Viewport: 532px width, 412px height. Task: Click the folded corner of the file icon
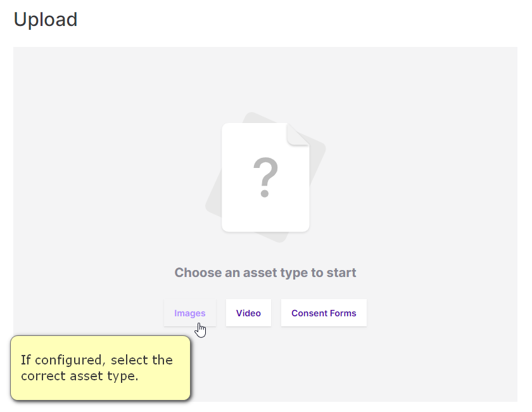tap(298, 134)
